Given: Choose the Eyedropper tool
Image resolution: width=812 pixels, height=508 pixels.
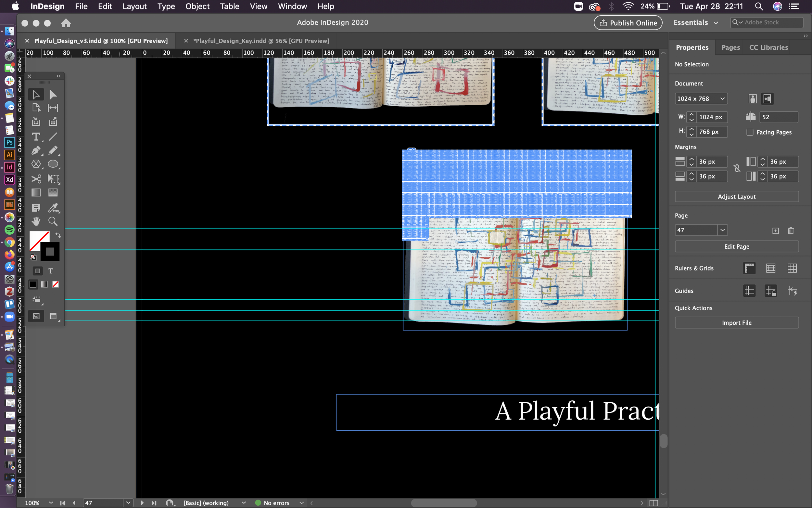Looking at the screenshot, I should 53,208.
